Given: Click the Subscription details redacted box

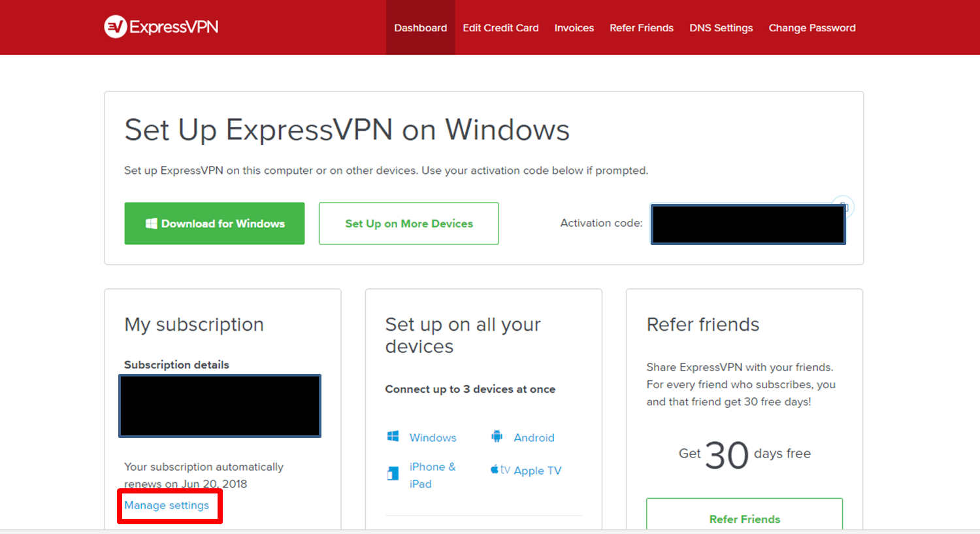Looking at the screenshot, I should coord(220,406).
